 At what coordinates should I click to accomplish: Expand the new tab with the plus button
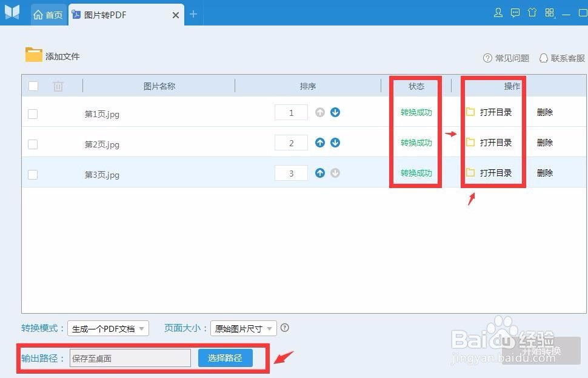[x=193, y=13]
